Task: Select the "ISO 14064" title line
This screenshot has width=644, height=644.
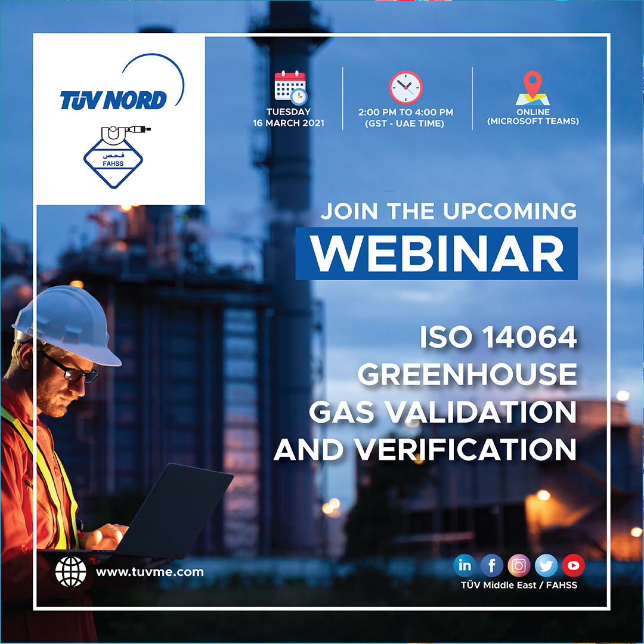Action: [x=498, y=337]
